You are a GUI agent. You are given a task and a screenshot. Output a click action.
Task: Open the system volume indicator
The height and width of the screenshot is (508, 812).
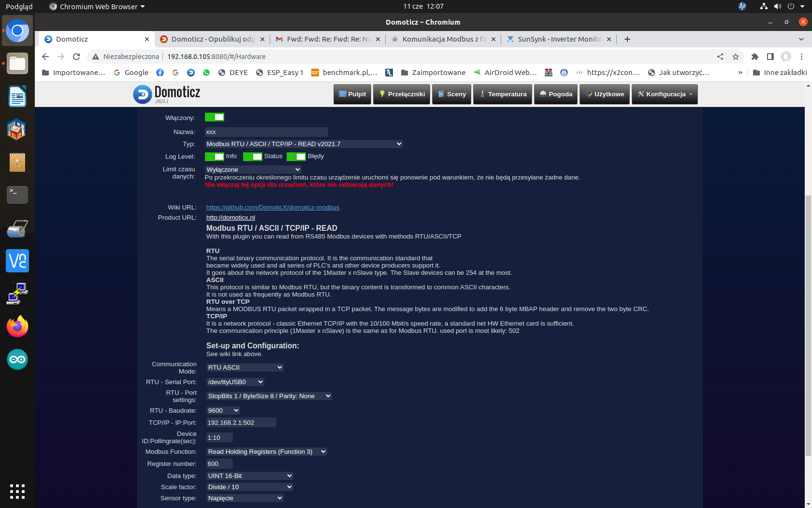pos(777,6)
